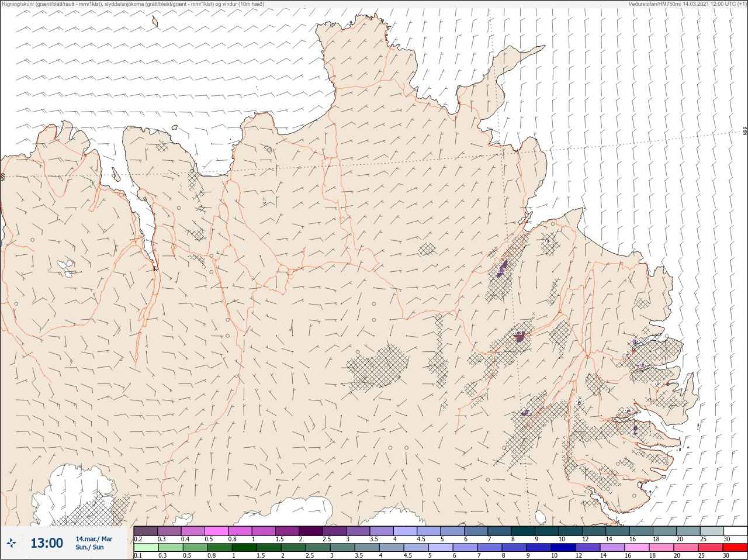Select the '14.mar./ Mar' date text
This screenshot has height=560, width=748.
94,539
